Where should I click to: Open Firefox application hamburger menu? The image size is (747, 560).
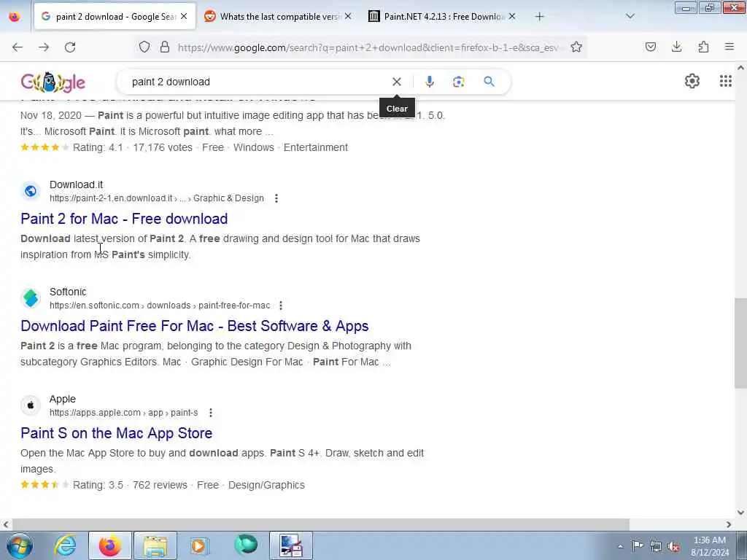pyautogui.click(x=729, y=47)
